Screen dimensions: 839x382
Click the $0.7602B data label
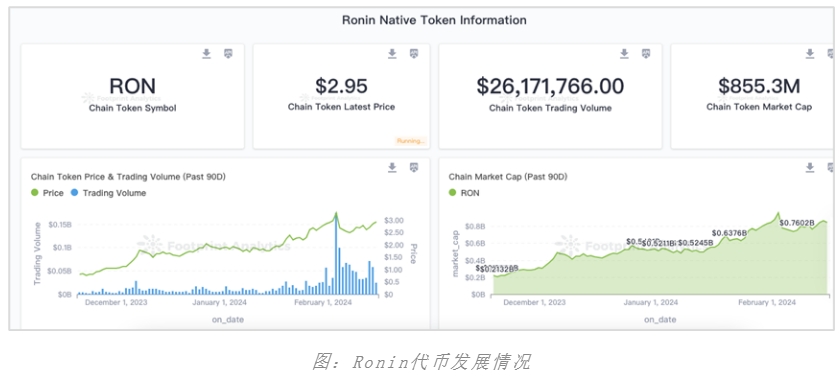tap(797, 223)
